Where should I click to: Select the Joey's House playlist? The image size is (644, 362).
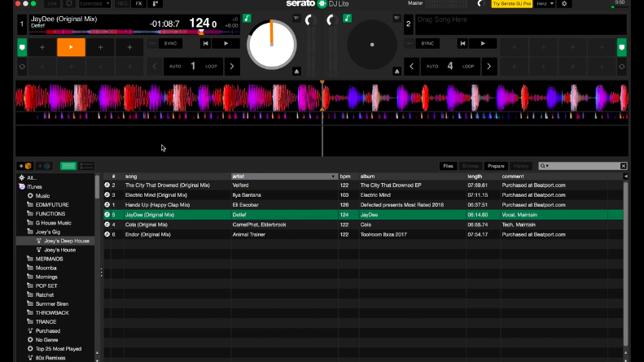coord(60,250)
